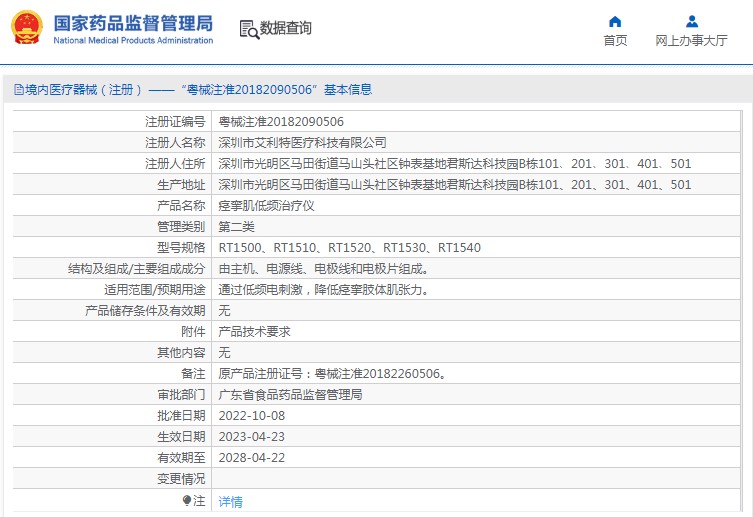Click the 境内医疗器械（注册）基本信息 heading

193,90
